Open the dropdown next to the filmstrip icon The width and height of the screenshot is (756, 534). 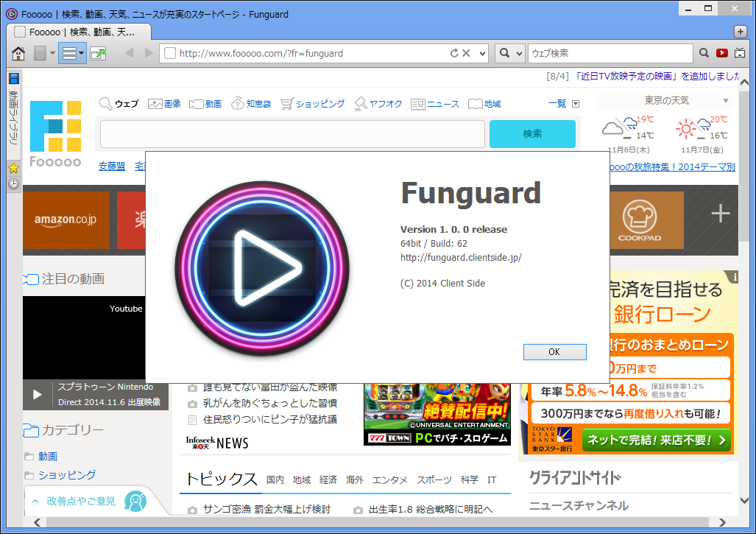tap(53, 53)
